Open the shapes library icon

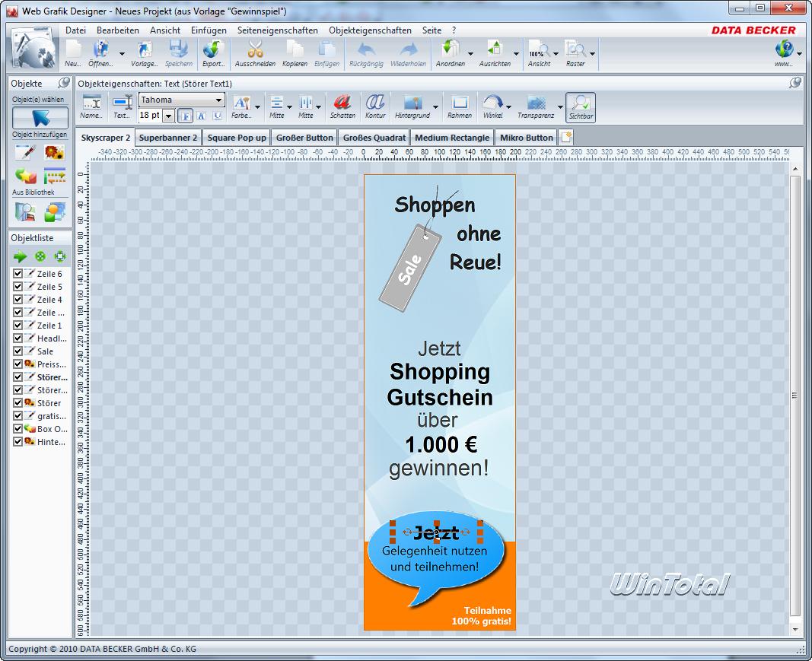(54, 211)
